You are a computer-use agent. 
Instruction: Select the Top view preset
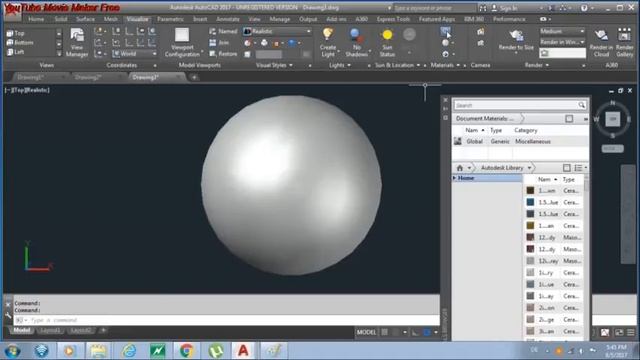16,33
